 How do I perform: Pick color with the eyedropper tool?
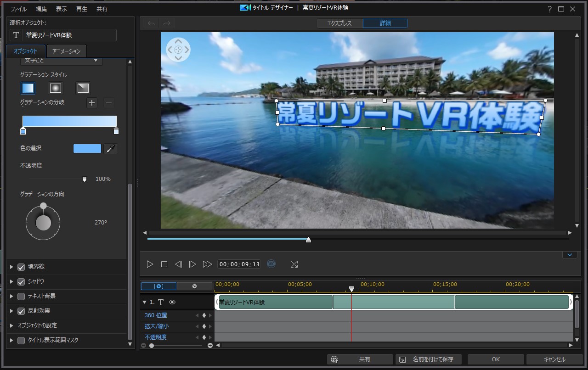point(111,148)
